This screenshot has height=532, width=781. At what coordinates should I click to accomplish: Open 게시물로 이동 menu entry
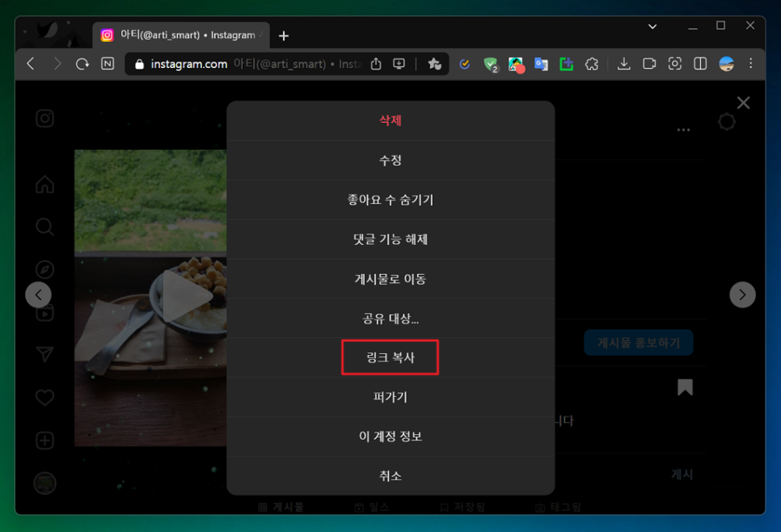390,279
